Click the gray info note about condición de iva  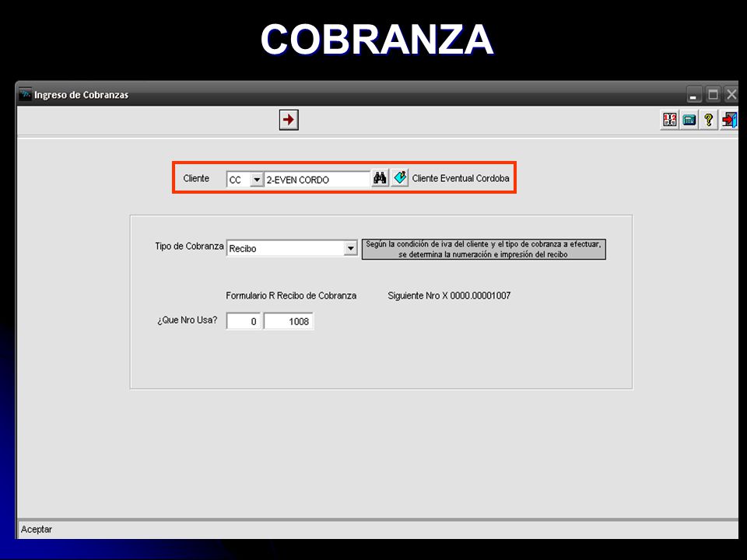coord(483,249)
